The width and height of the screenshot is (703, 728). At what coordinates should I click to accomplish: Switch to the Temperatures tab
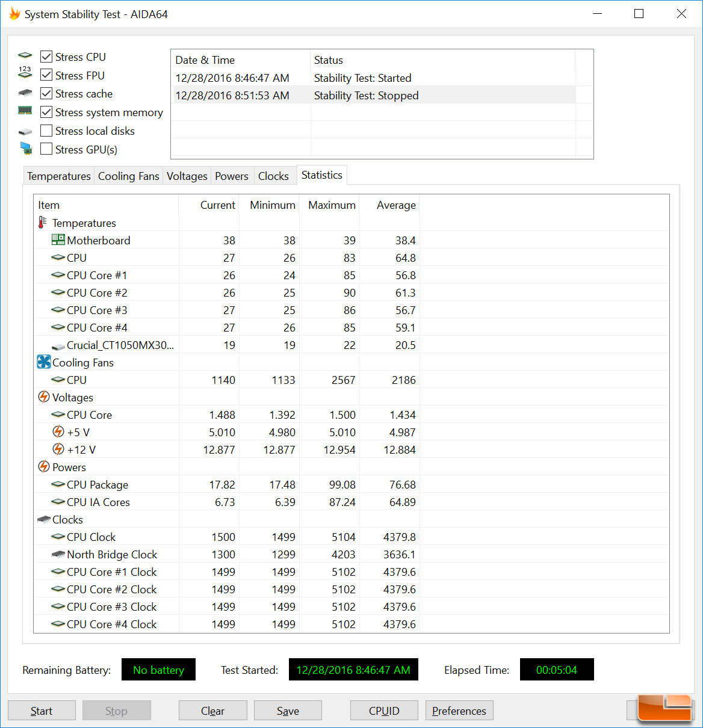[x=59, y=176]
